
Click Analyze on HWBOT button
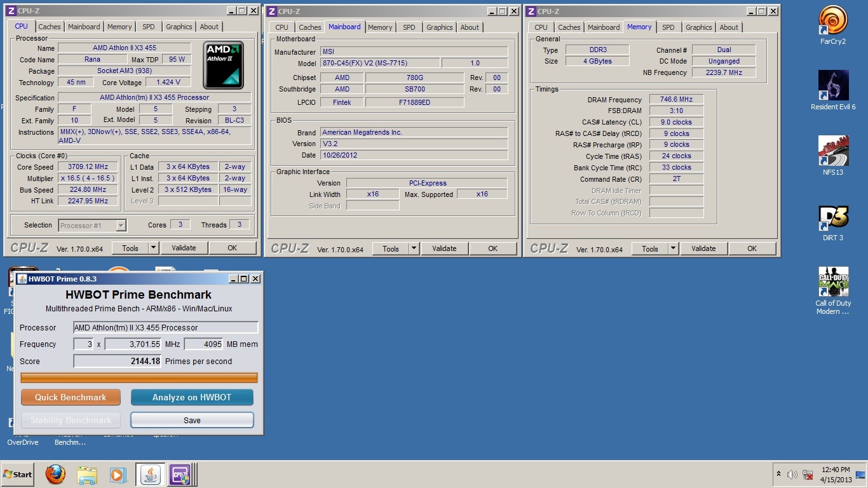click(x=192, y=397)
